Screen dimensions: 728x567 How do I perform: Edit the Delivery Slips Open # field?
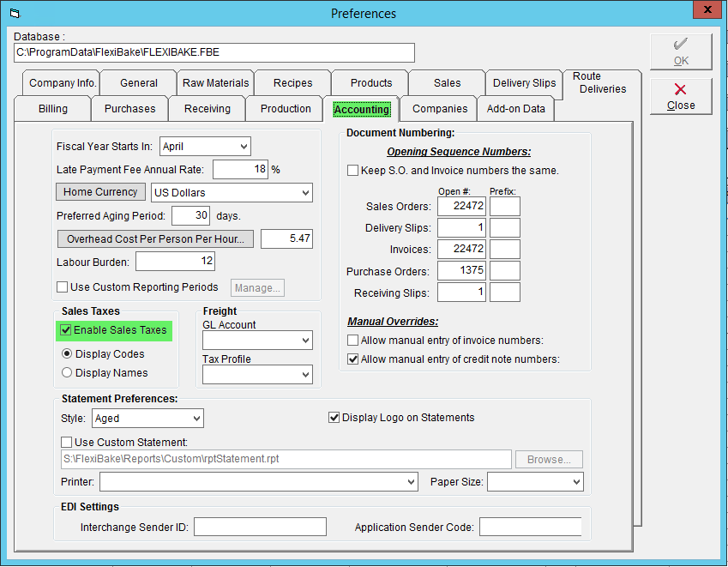coord(461,227)
